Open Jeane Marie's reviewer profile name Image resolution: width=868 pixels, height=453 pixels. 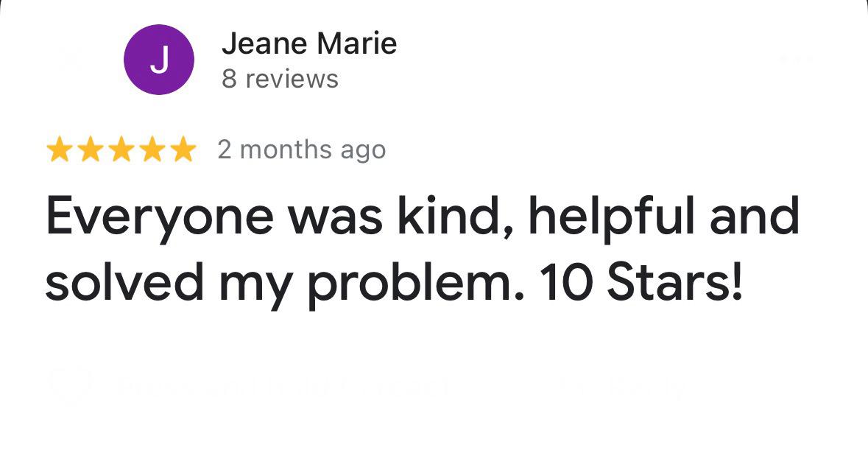309,43
